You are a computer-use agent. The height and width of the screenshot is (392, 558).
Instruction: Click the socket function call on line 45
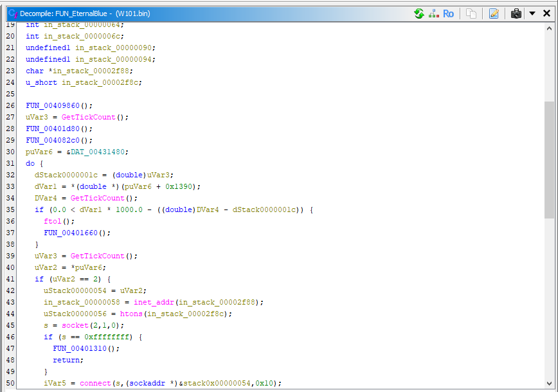75,325
